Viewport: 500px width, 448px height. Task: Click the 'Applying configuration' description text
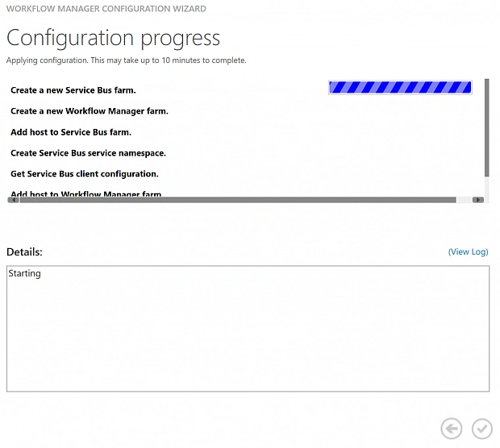(x=127, y=60)
